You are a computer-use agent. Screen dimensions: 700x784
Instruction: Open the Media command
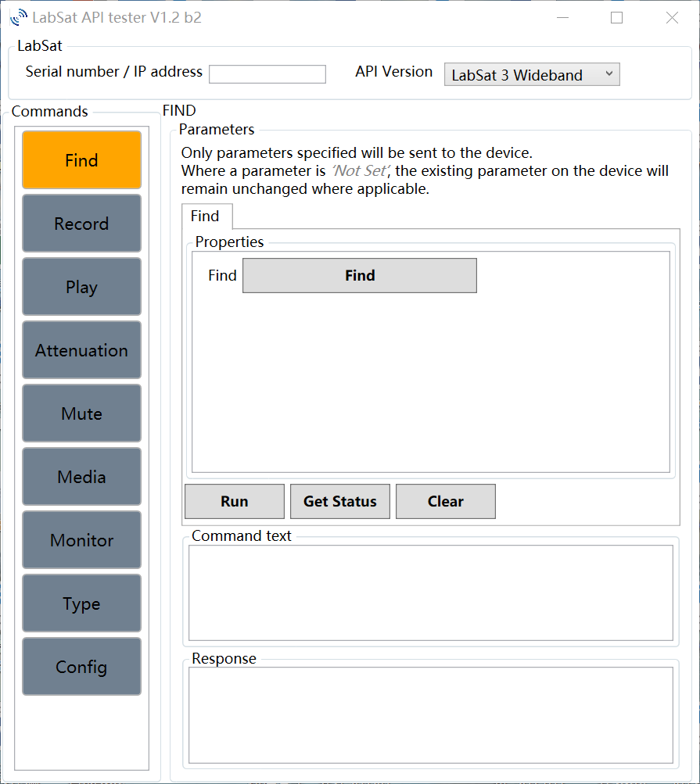81,477
